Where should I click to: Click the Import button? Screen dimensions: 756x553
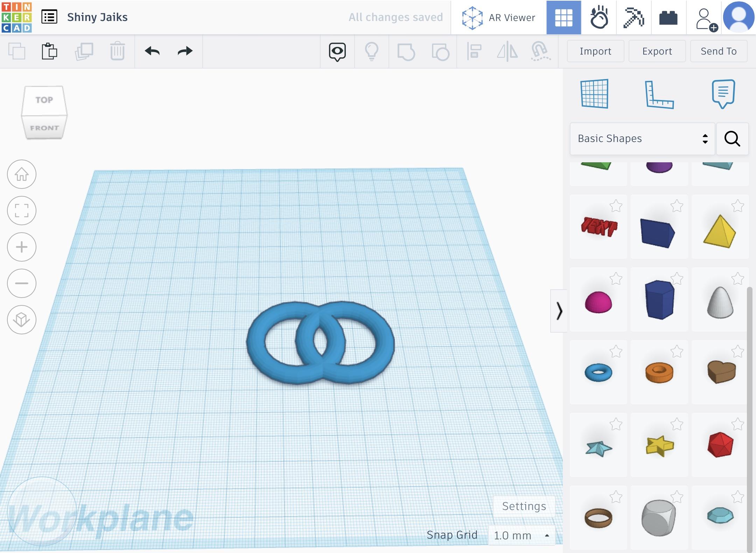pyautogui.click(x=595, y=51)
